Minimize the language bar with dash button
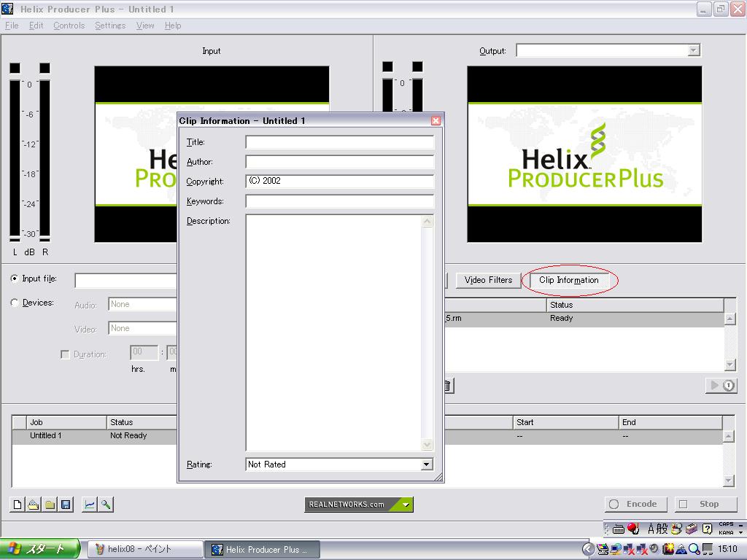This screenshot has height=560, width=747. [741, 525]
